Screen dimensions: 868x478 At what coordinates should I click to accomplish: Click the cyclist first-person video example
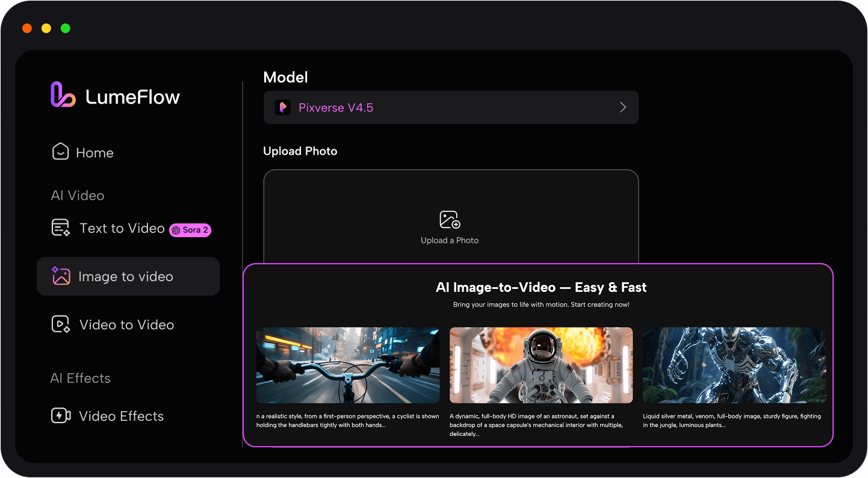click(347, 365)
